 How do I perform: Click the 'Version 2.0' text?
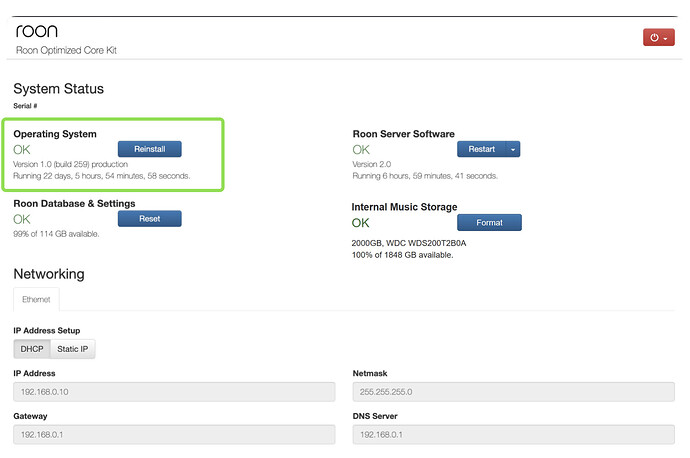372,164
